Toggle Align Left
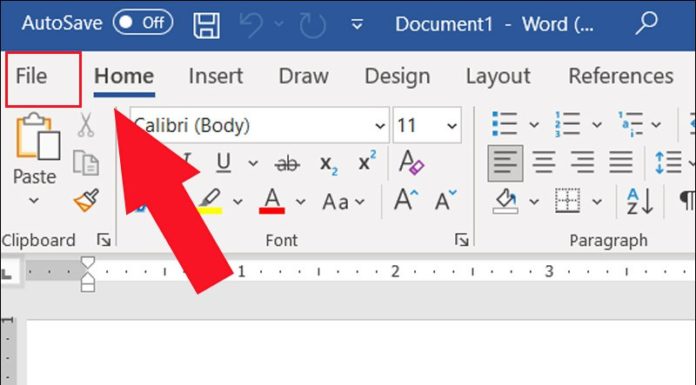The height and width of the screenshot is (385, 696). [x=505, y=163]
